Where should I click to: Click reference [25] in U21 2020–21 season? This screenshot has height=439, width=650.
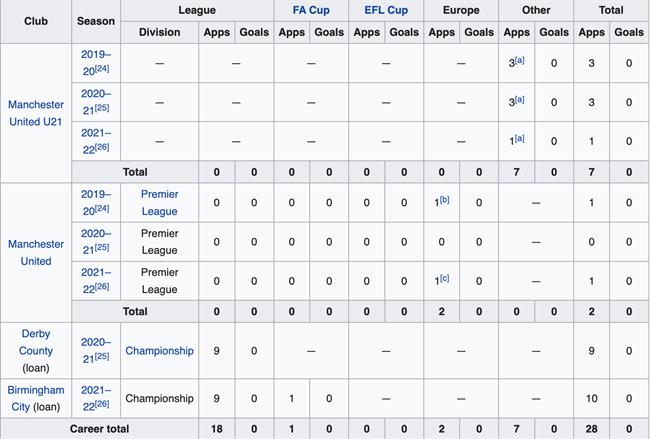point(103,108)
